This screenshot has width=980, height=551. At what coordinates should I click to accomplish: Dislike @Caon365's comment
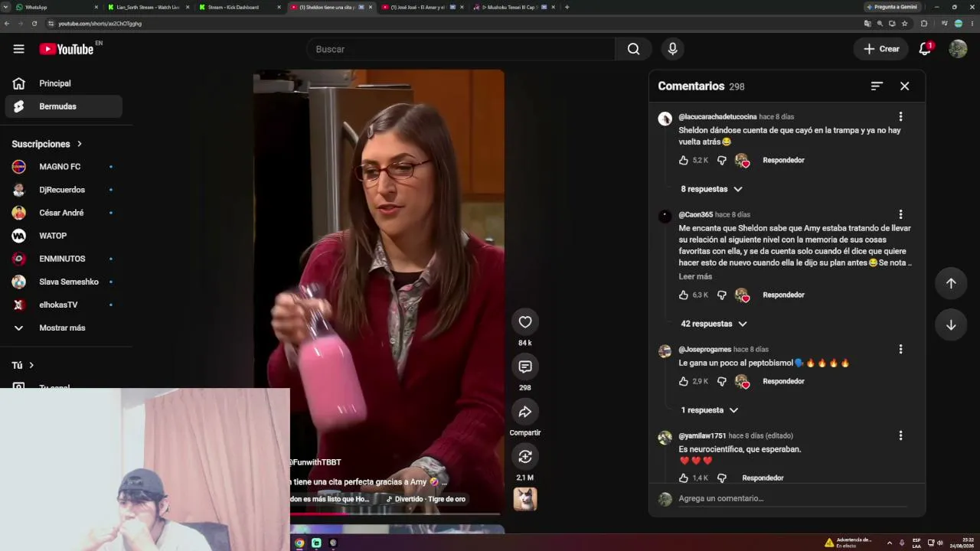721,295
